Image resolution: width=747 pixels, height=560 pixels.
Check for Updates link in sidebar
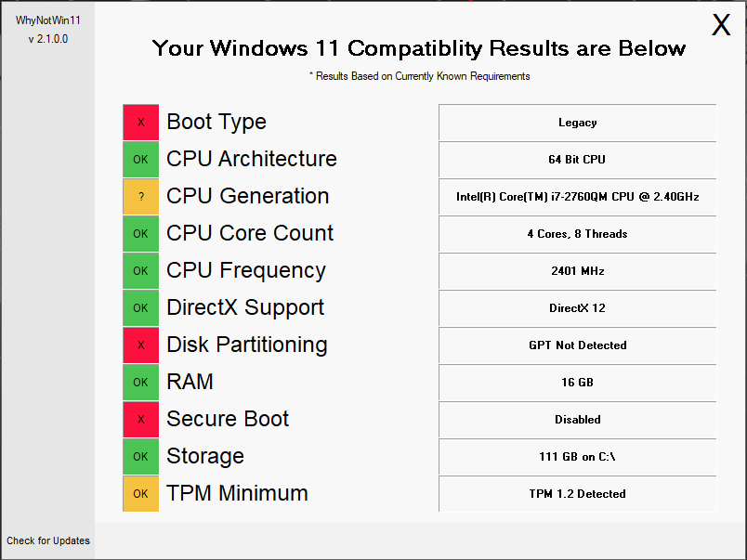point(48,540)
